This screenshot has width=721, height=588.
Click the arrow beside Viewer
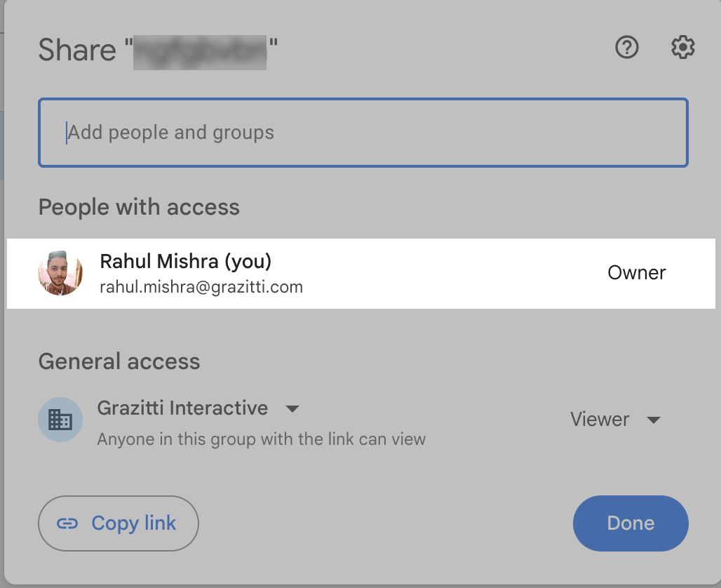pos(653,420)
